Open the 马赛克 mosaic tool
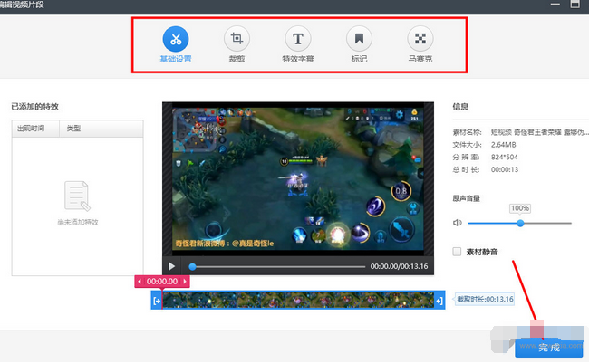The image size is (589, 364). [420, 39]
